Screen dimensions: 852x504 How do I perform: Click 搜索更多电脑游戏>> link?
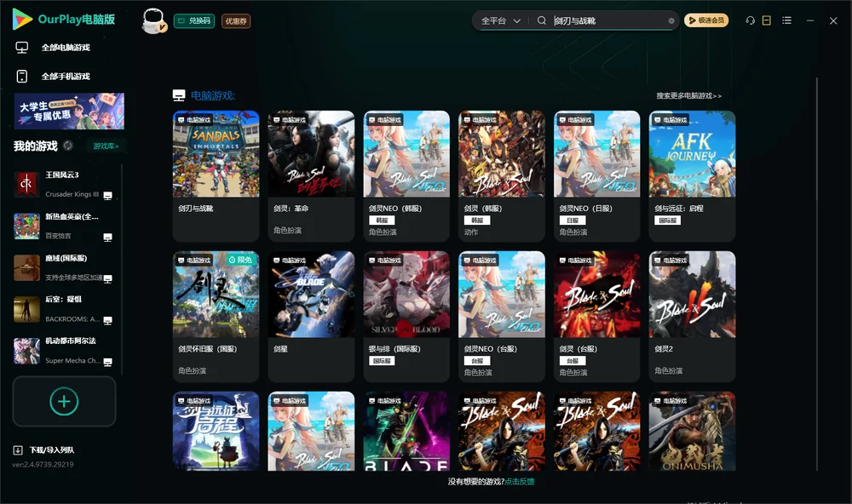(x=689, y=96)
